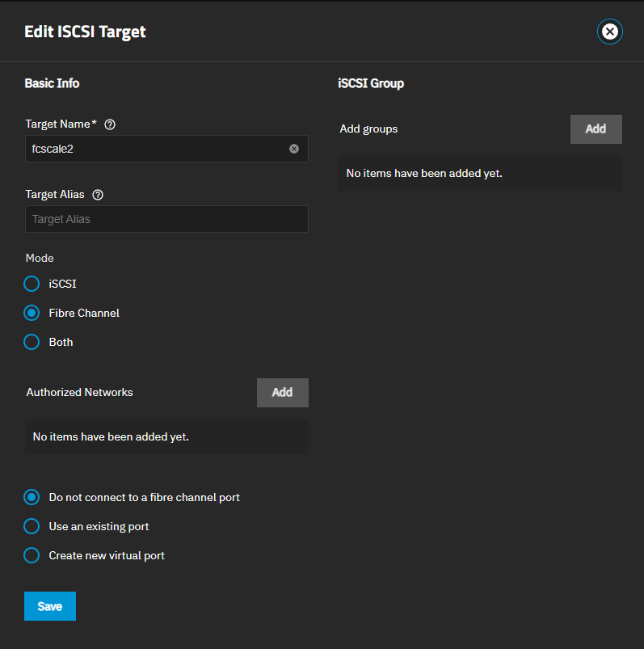Click the empty Authorized Networks list area
This screenshot has height=649, width=644.
tap(166, 436)
